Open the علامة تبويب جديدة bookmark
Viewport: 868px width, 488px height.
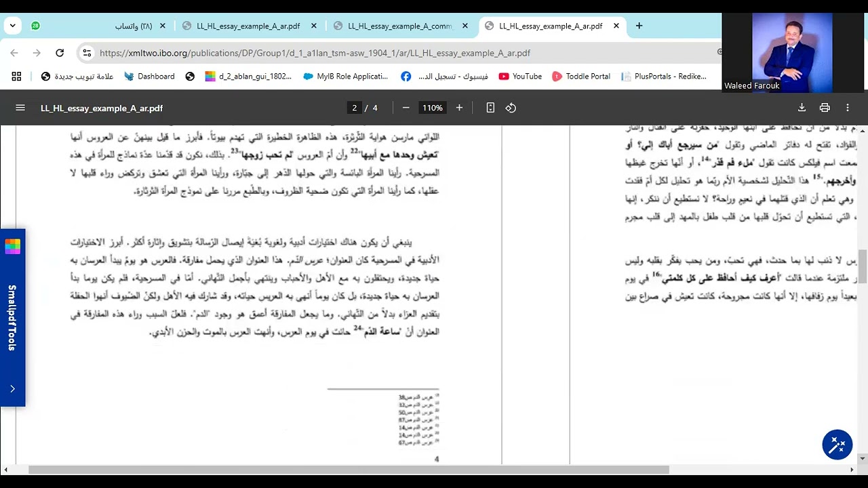click(77, 77)
